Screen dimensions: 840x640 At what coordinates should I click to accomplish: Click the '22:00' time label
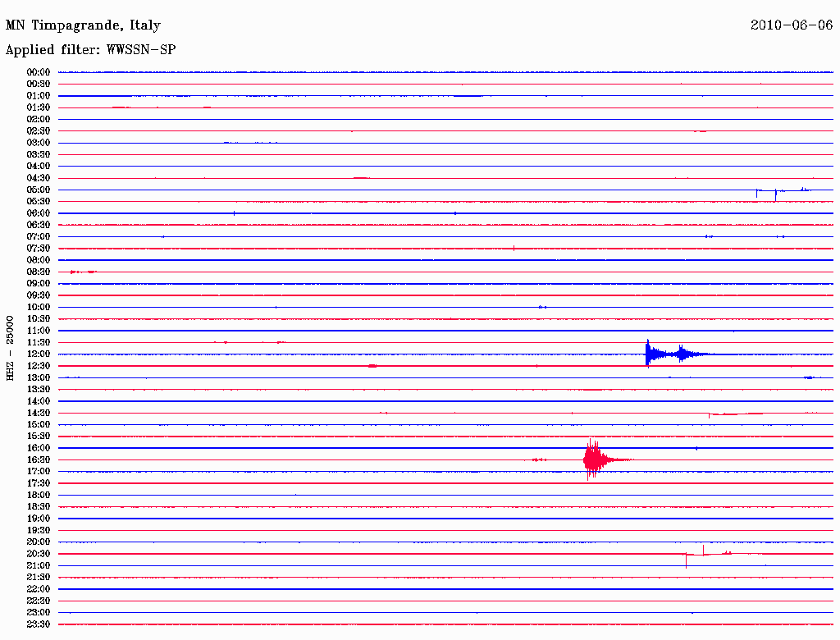[x=39, y=589]
